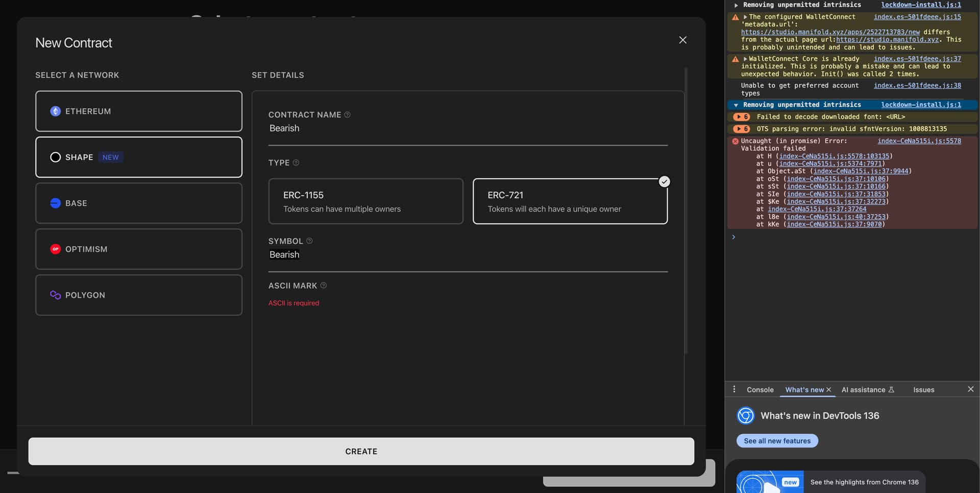This screenshot has width=980, height=493.
Task: Open Symbol help tooltip icon
Action: coord(309,241)
